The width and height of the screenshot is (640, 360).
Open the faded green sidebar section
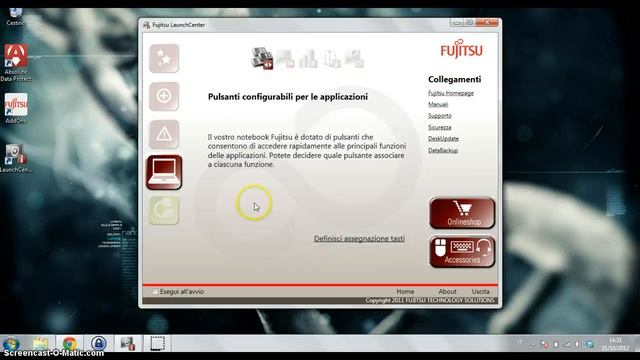164,210
